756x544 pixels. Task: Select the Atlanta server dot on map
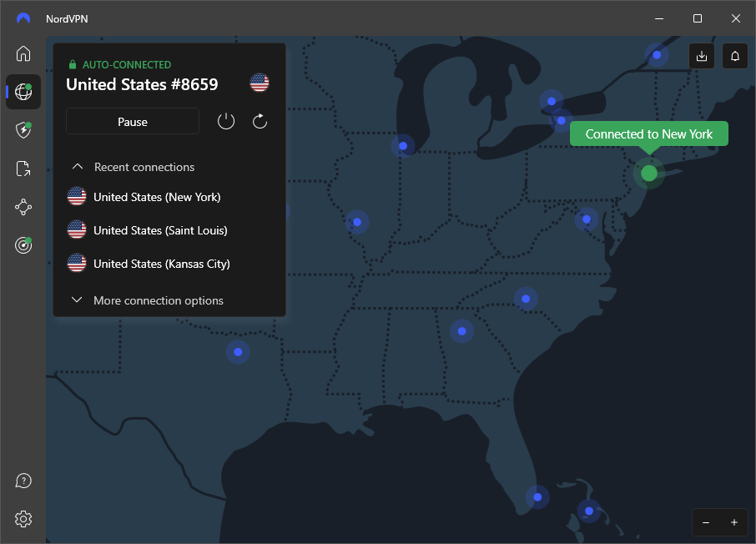pos(462,331)
